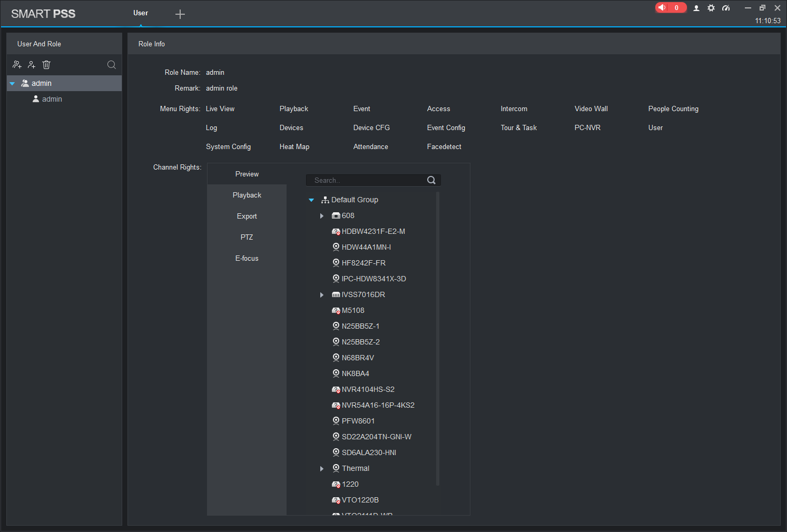
Task: Switch to the User tab at top
Action: click(141, 13)
